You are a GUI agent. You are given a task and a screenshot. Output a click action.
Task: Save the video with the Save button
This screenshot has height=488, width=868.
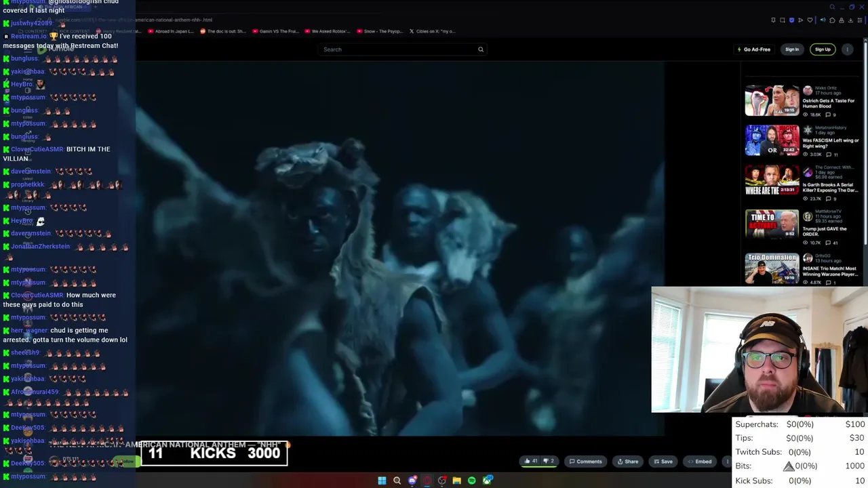coord(663,462)
